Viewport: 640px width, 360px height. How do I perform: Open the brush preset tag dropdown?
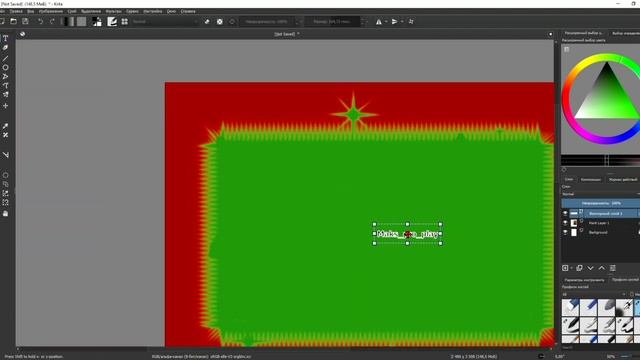click(x=594, y=294)
